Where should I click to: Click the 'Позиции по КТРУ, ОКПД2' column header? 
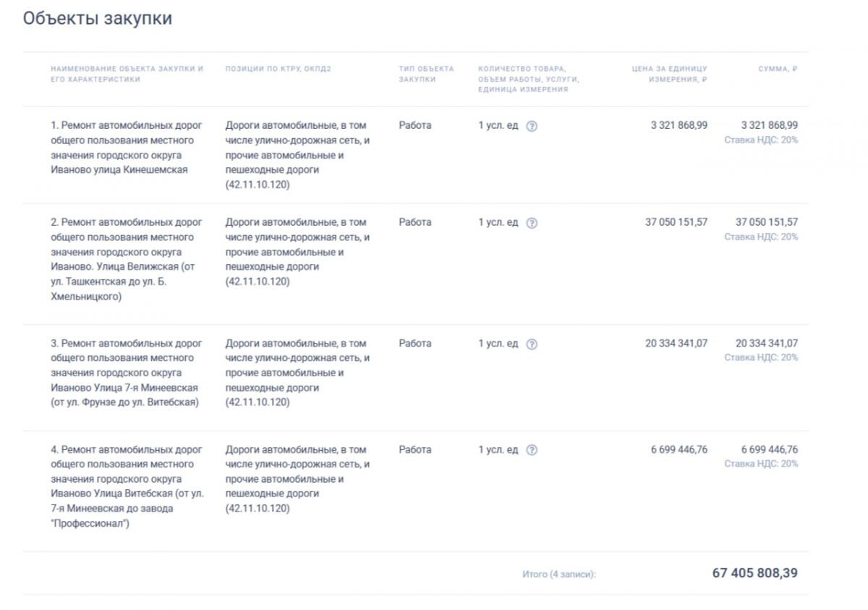(278, 69)
